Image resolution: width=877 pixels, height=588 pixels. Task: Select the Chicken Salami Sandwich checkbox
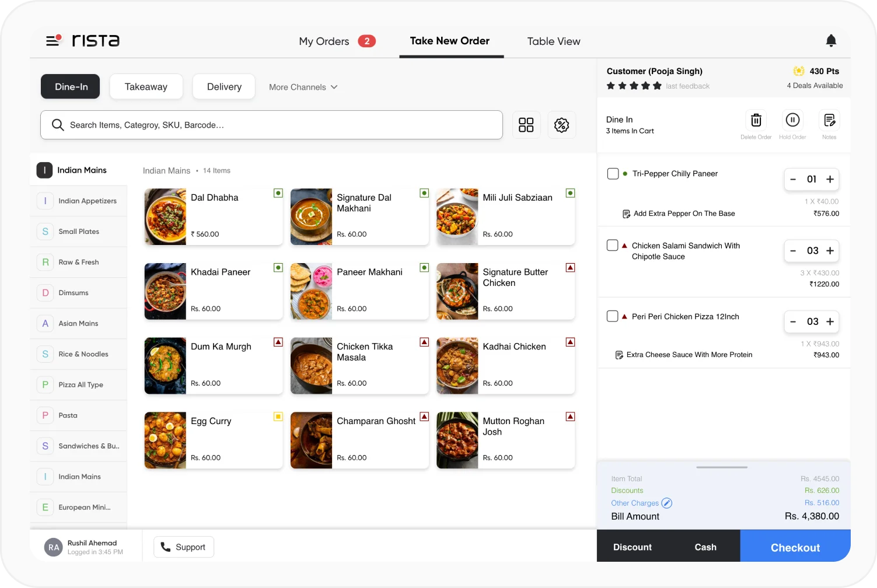[x=613, y=245]
